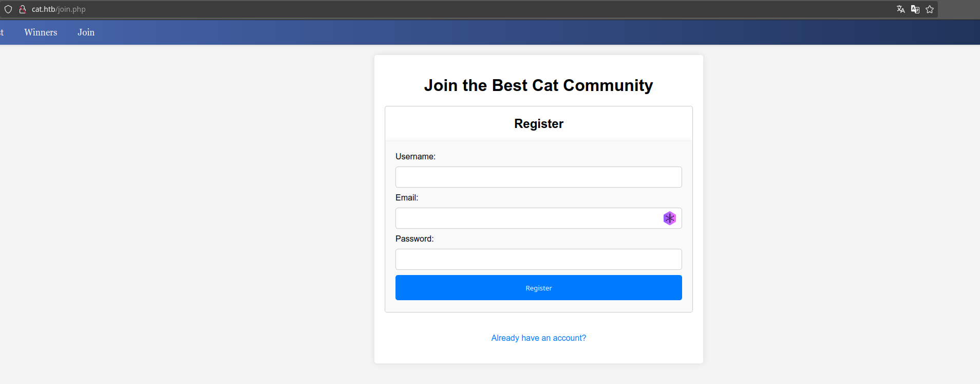This screenshot has width=980, height=384.
Task: Open the tracking protection shield icon
Action: pyautogui.click(x=8, y=9)
